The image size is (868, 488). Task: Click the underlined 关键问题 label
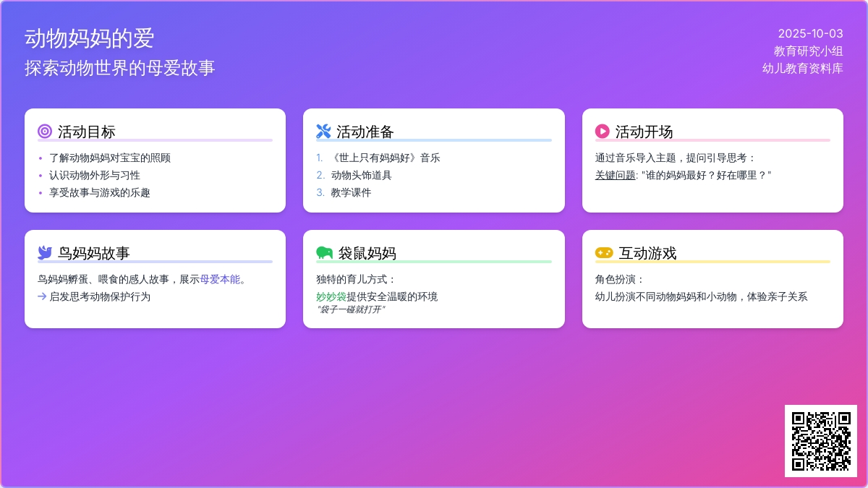[x=615, y=175]
